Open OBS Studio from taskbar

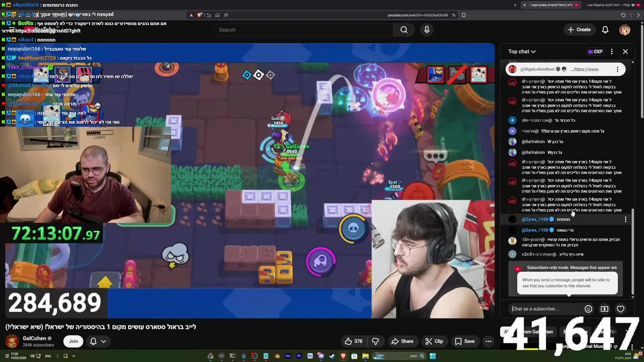(x=255, y=356)
